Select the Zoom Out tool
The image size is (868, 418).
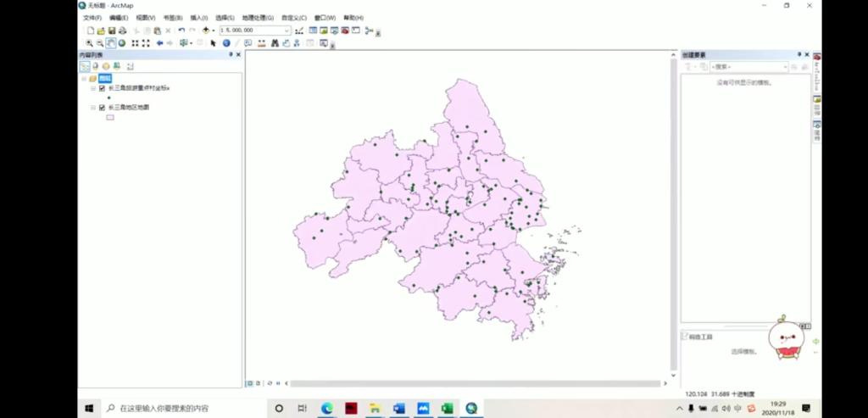point(100,42)
